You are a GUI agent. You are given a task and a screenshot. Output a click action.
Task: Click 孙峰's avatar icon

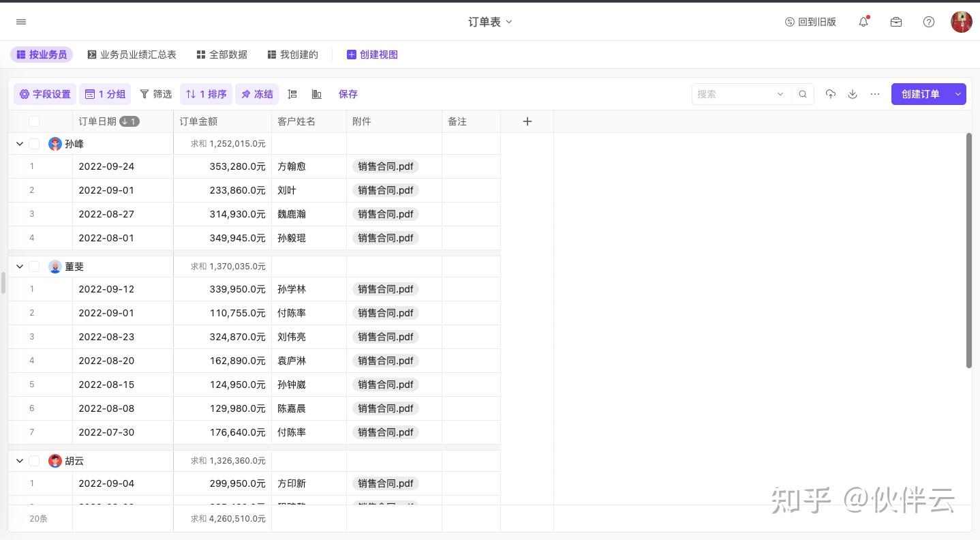point(55,144)
